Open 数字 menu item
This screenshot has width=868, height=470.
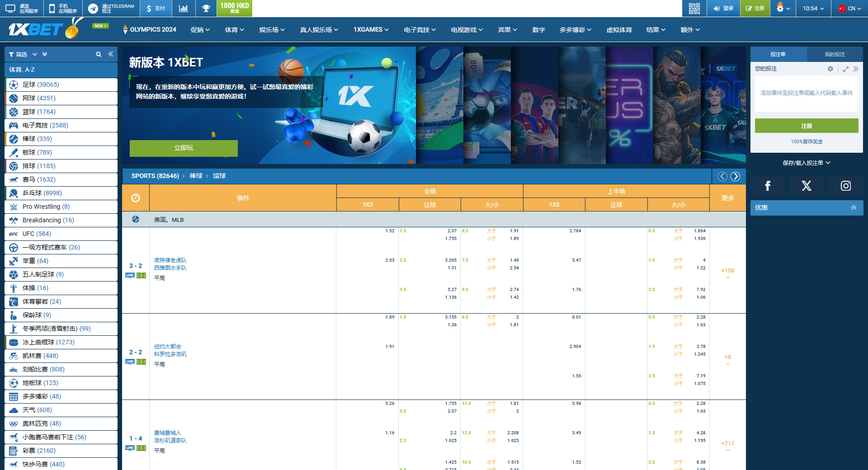pos(538,30)
